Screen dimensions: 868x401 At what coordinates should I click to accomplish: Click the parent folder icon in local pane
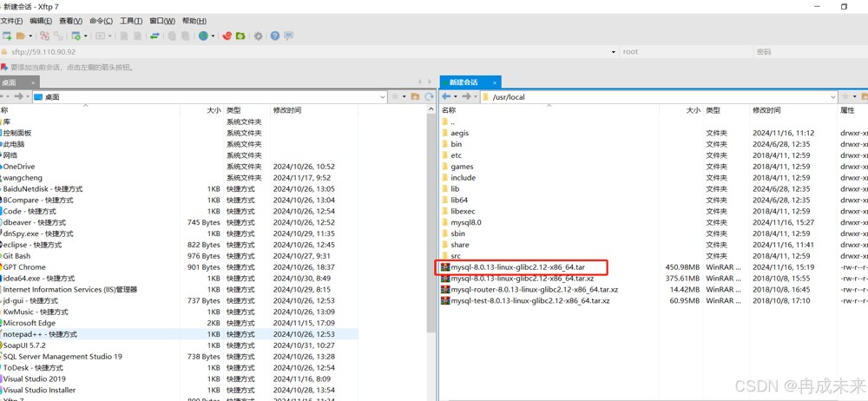tap(415, 96)
